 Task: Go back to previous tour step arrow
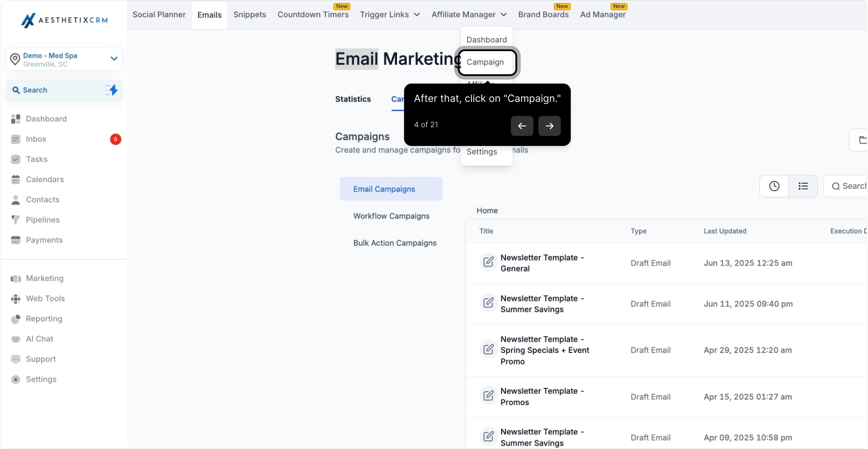click(522, 126)
